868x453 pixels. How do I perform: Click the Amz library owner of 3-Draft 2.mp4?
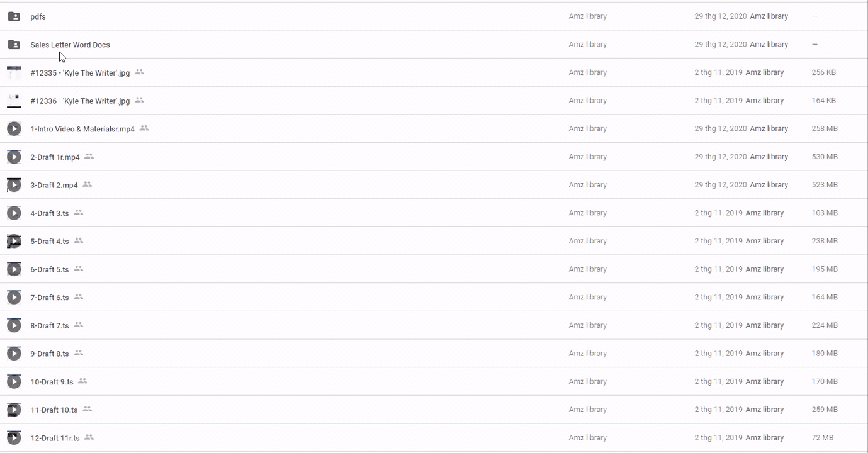pyautogui.click(x=587, y=185)
